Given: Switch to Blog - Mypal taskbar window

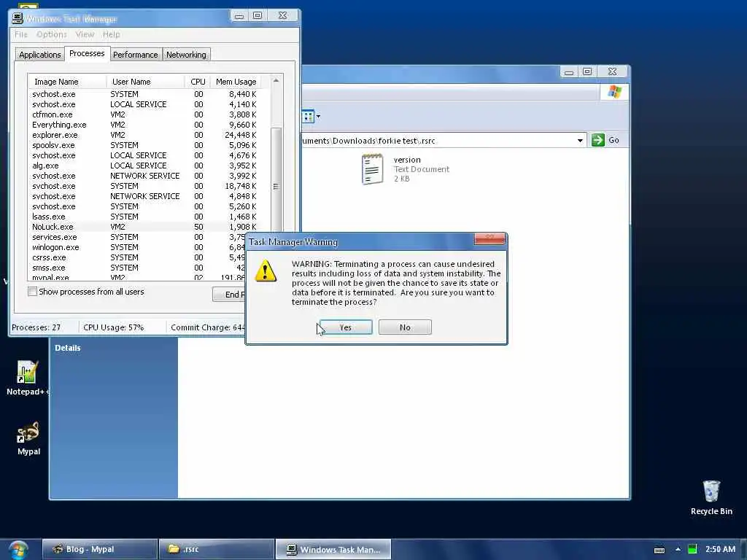Looking at the screenshot, I should [x=99, y=549].
